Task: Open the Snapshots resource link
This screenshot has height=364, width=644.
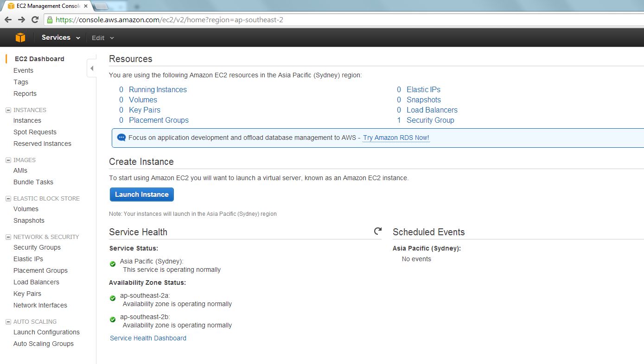Action: 424,100
